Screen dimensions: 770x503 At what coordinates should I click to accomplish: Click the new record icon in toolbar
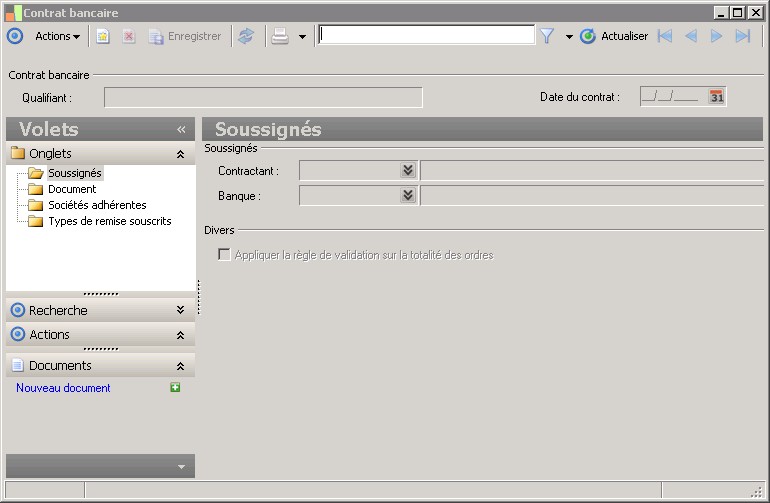click(x=103, y=36)
